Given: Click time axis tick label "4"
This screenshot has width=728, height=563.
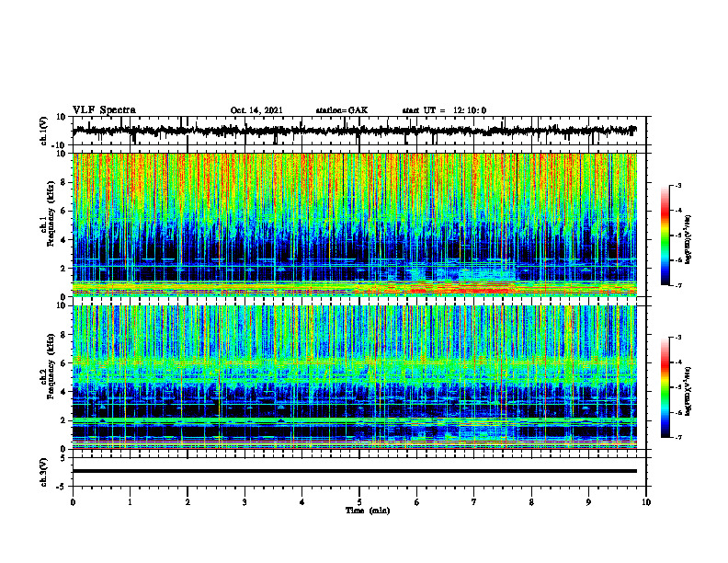Looking at the screenshot, I should [302, 502].
